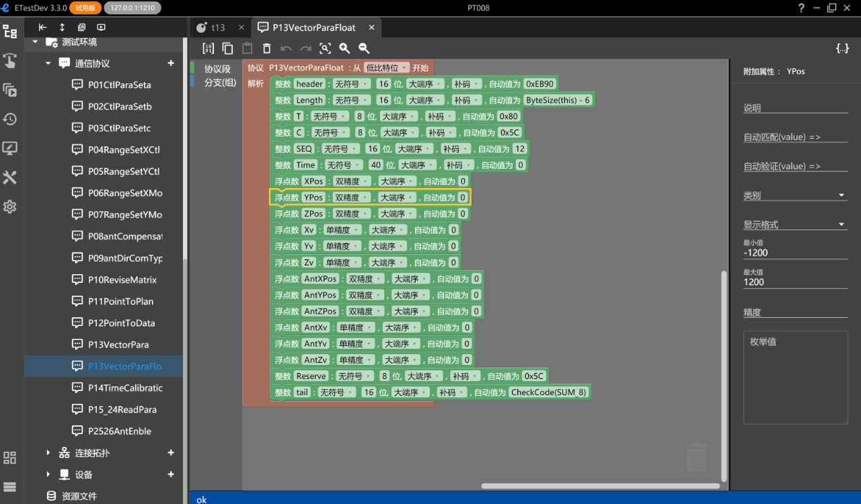This screenshot has width=861, height=504.
Task: Add a new item with the 连接拓扑 plus
Action: pyautogui.click(x=171, y=453)
